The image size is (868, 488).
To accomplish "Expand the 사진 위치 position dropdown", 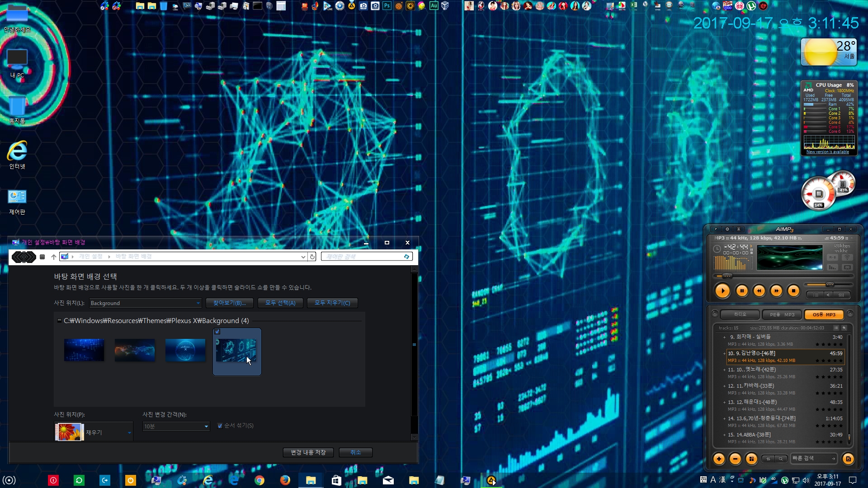I will (129, 432).
